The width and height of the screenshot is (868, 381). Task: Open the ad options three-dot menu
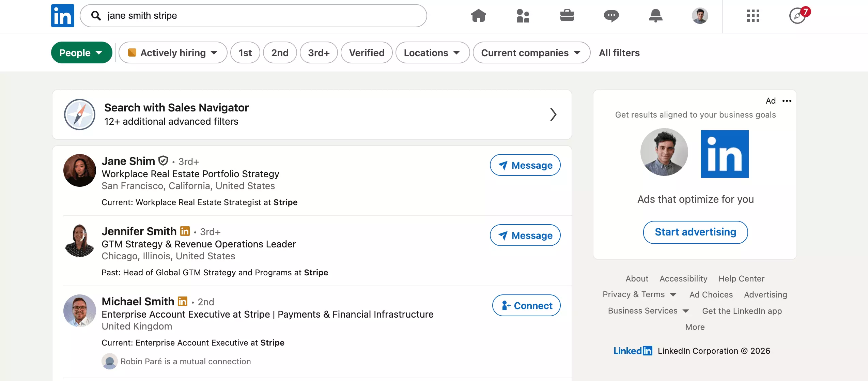[x=787, y=101]
